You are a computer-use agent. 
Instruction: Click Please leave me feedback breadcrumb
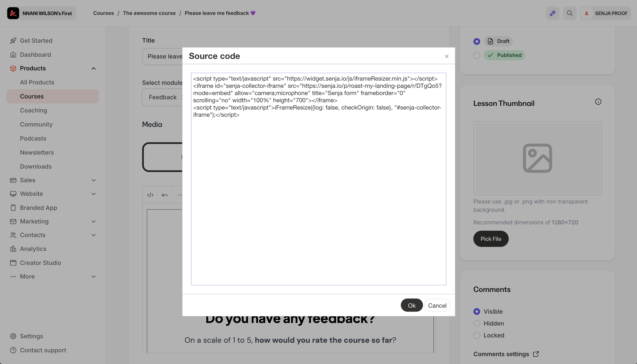point(220,13)
